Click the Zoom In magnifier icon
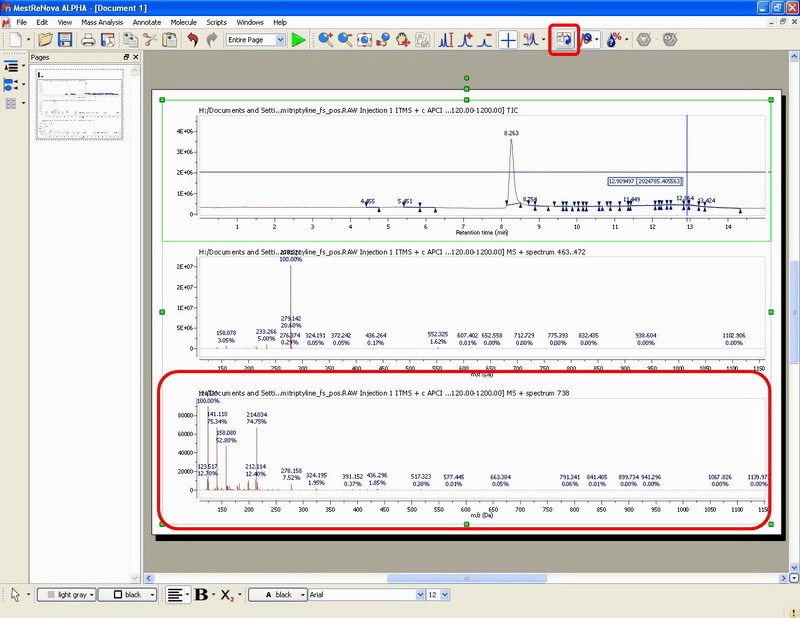 point(325,40)
